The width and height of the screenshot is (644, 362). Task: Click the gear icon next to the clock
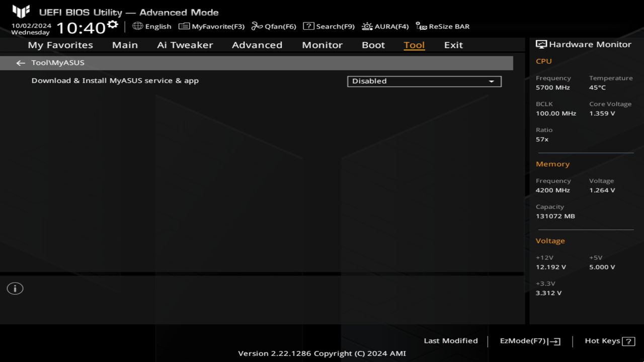[x=113, y=24]
